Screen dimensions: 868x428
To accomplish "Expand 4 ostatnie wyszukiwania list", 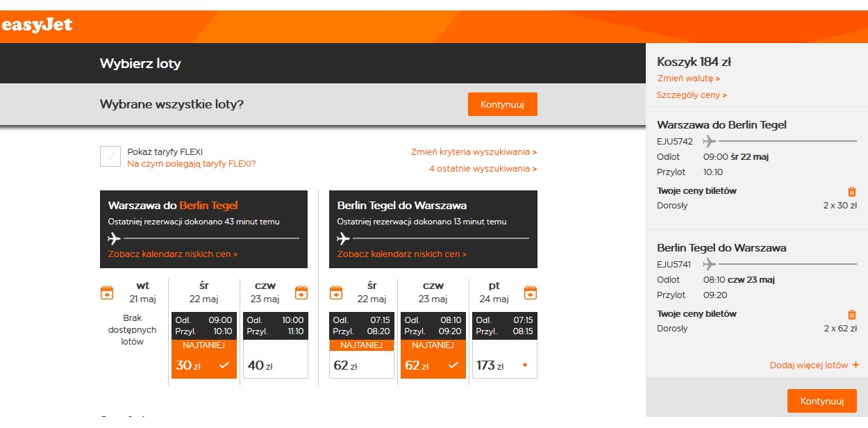I will click(483, 169).
